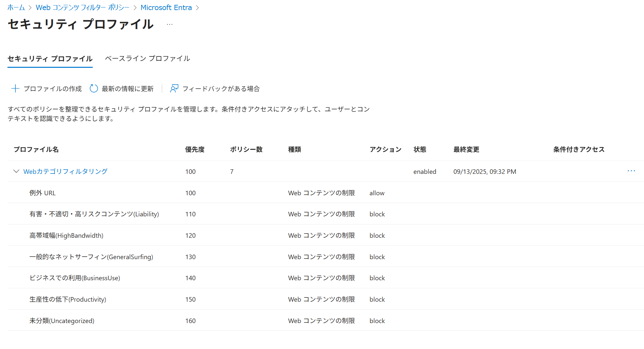Select the 生産性の低下(Productivity) policy row
Image resolution: width=644 pixels, height=349 pixels.
pyautogui.click(x=326, y=299)
